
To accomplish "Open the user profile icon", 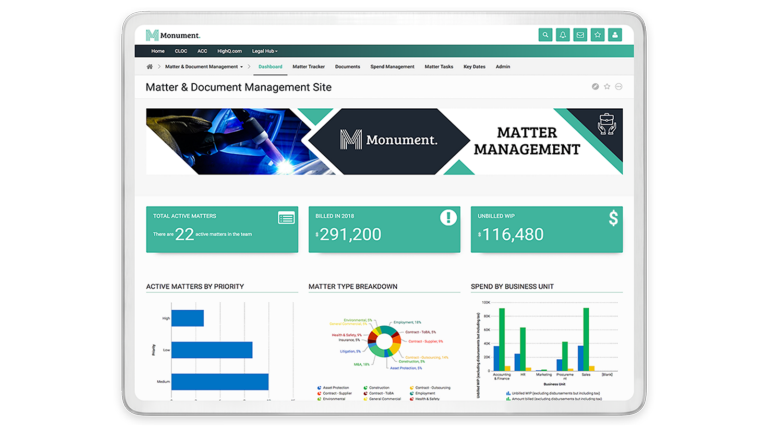I will tap(615, 35).
